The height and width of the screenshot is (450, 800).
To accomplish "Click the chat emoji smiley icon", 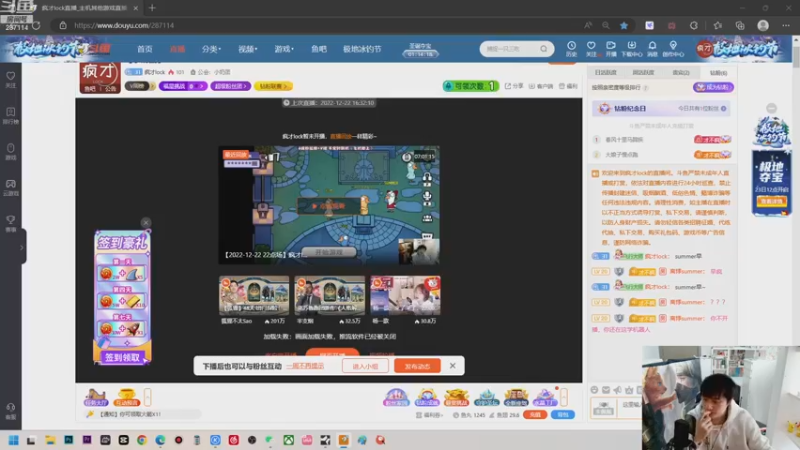I will [594, 390].
